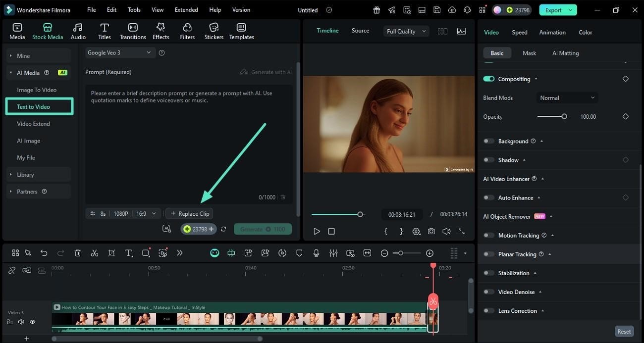Click the voiceover microphone icon

[x=316, y=253]
